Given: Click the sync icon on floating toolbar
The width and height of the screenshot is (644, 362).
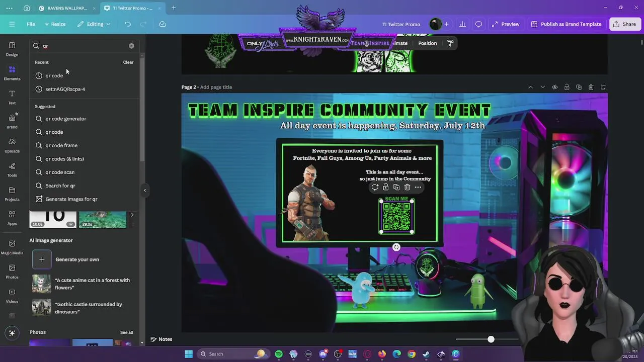Looking at the screenshot, I should [375, 187].
